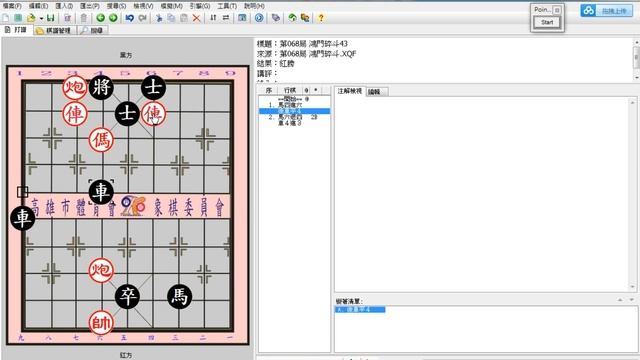
Task: Step forward one move with the green right arrow
Action: 113,18
